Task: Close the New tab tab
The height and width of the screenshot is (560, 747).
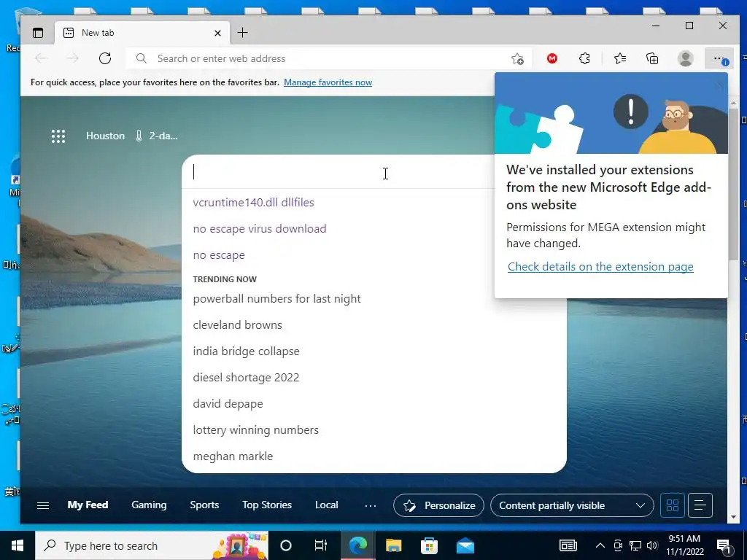Action: pos(217,33)
